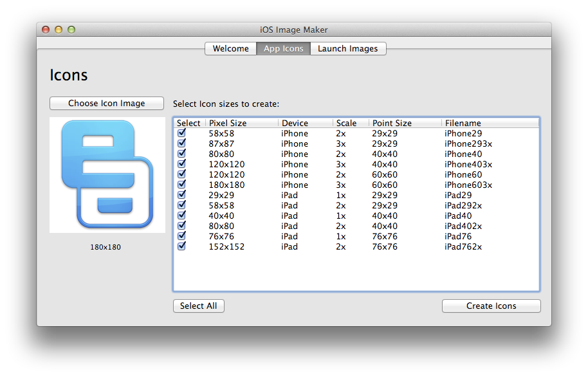The height and width of the screenshot is (377, 588).
Task: Deselect the 152x152 iPad762x size
Action: coord(181,246)
